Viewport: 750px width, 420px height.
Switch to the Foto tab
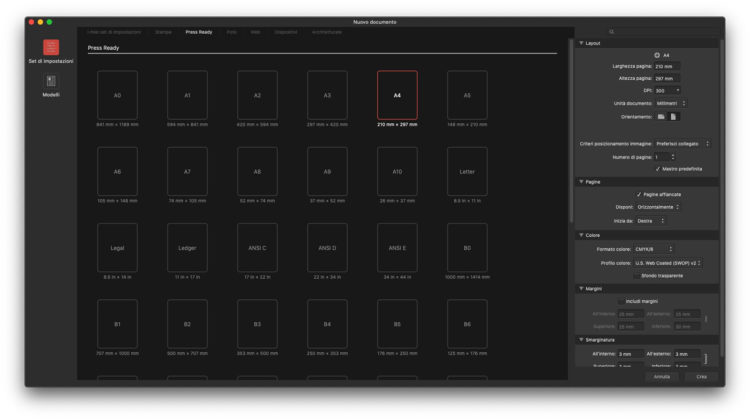pyautogui.click(x=232, y=32)
